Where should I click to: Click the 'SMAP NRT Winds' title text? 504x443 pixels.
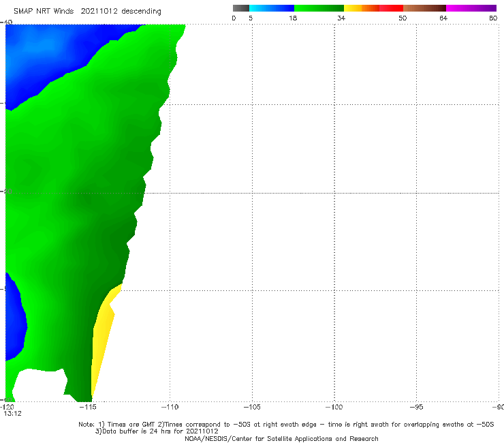click(44, 11)
